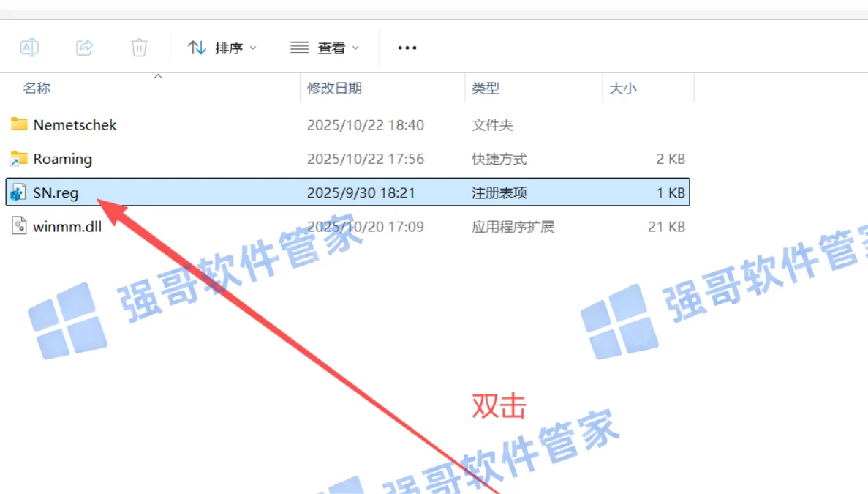Viewport: 868px width, 494px height.
Task: Click the SN.reg registry file icon
Action: [x=18, y=192]
